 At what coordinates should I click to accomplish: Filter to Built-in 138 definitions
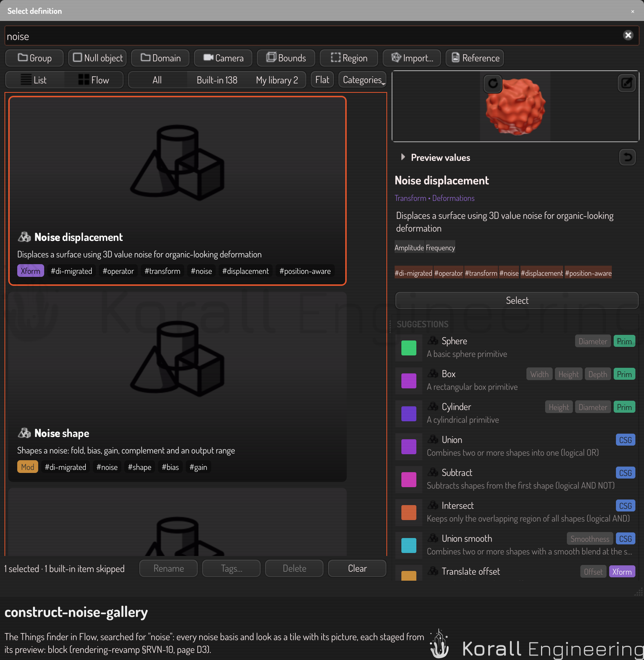(x=217, y=80)
